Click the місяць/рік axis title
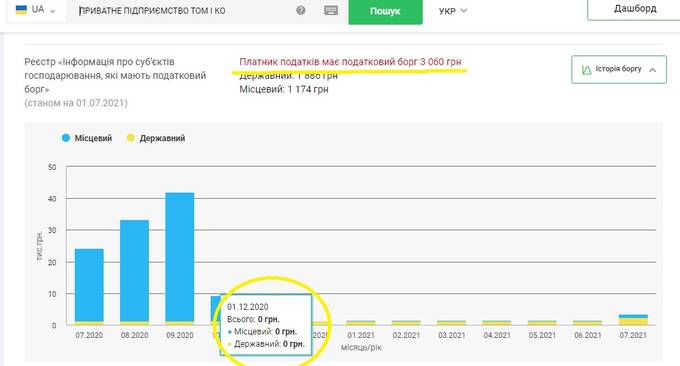 click(361, 347)
